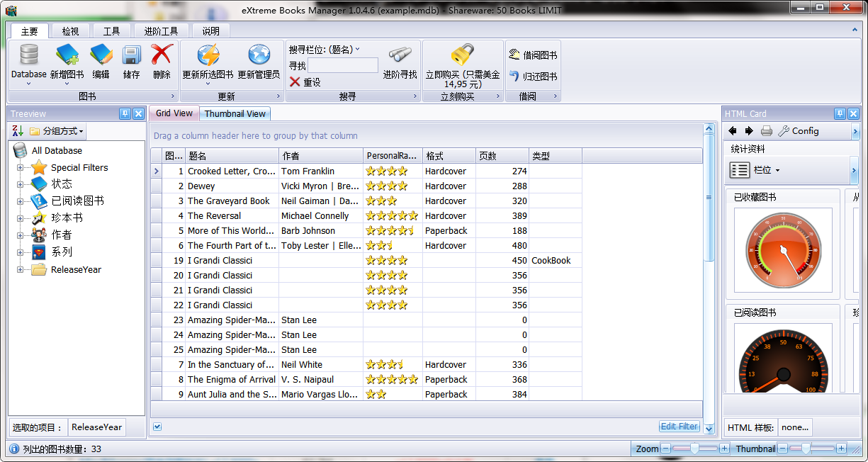868x462 pixels.
Task: Open the 分组方式 grouping dropdown
Action: coord(57,131)
